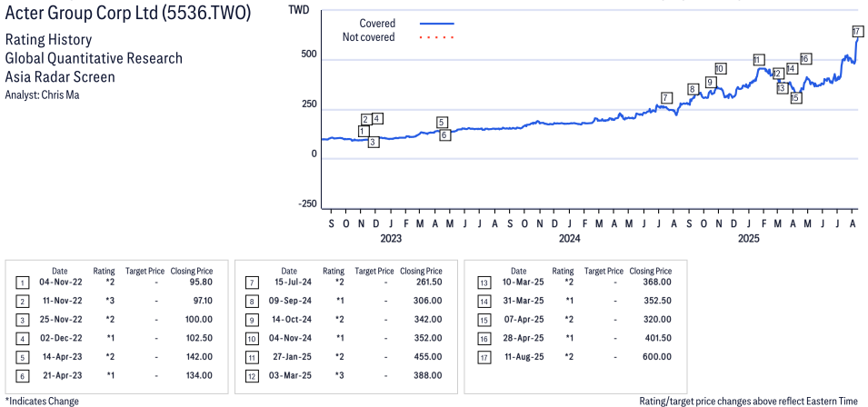This screenshot has width=868, height=407.
Task: Click the numbered box 9 in the table
Action: coord(251,320)
